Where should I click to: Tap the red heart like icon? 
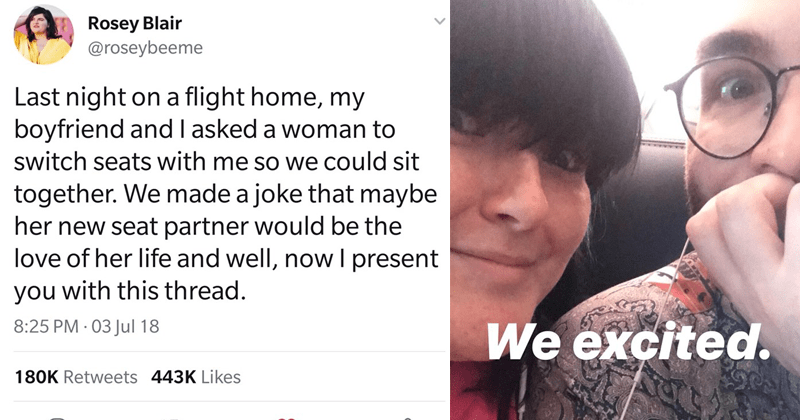pos(287,418)
